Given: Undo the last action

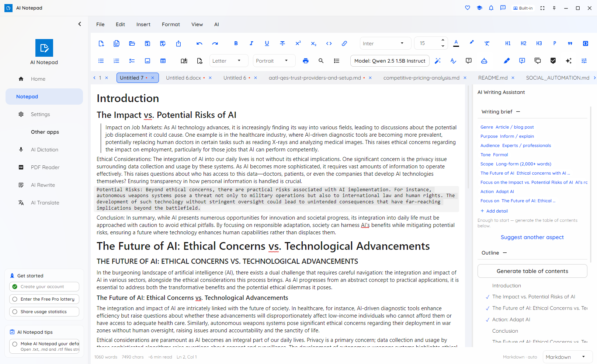Looking at the screenshot, I should [199, 43].
